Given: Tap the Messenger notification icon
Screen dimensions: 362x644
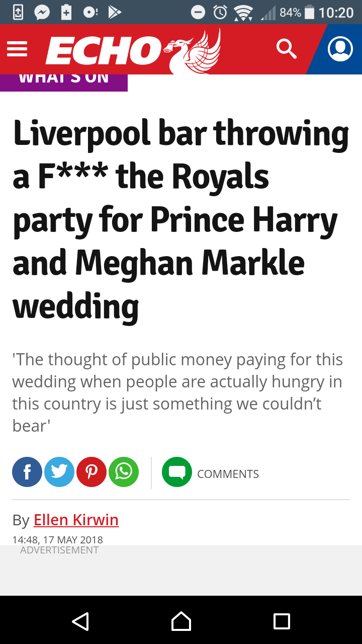Looking at the screenshot, I should point(42,12).
